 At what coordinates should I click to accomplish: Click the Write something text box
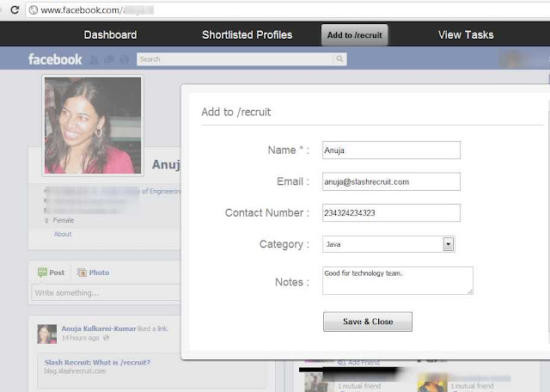pyautogui.click(x=107, y=292)
